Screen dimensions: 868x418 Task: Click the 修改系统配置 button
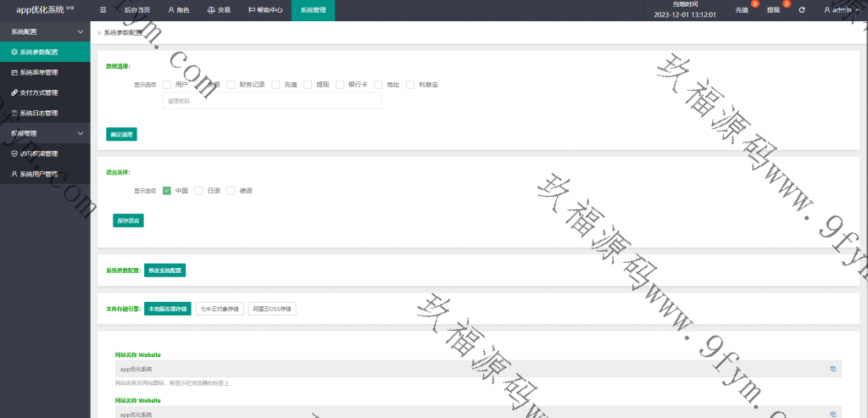point(164,270)
